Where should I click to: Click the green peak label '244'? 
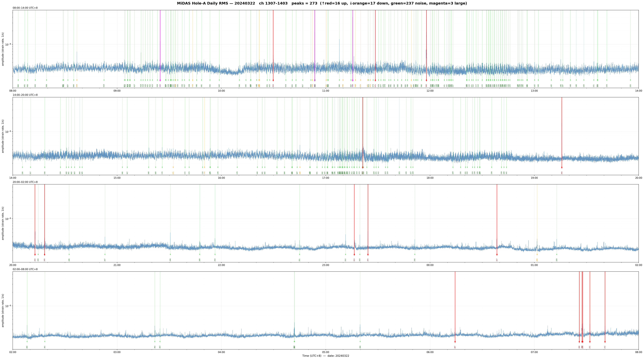coord(38,260)
